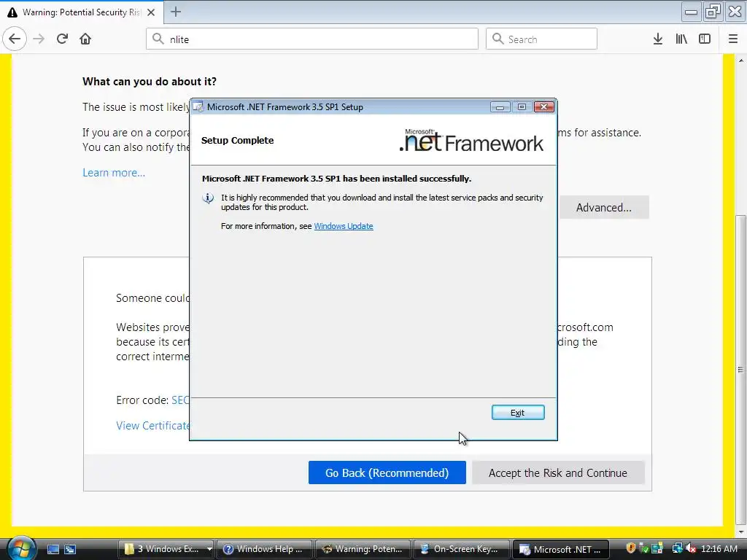Open the Firefox downloads arrow icon
The height and width of the screenshot is (560, 747).
coord(657,39)
